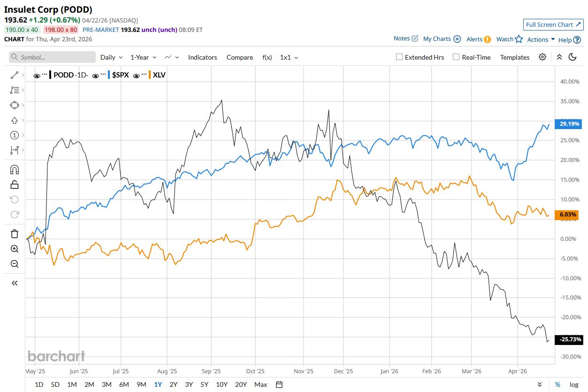Screen dimensions: 588x392
Task: Zoom in using the magnifier plus icon
Action: point(14,249)
